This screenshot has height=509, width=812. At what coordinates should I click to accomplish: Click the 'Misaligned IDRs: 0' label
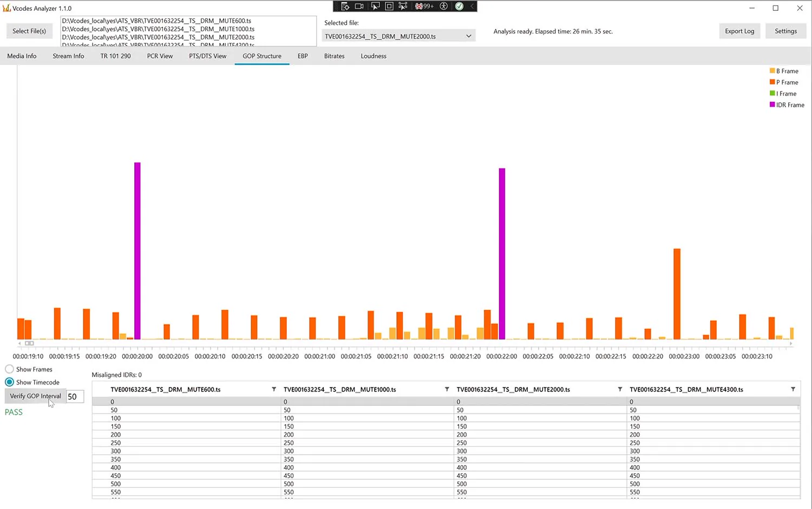point(116,375)
